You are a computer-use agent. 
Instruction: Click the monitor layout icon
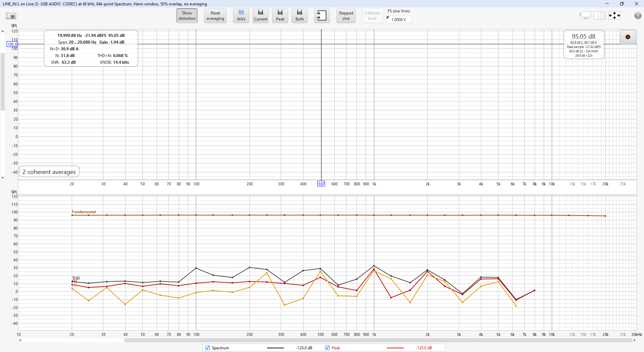coord(585,15)
